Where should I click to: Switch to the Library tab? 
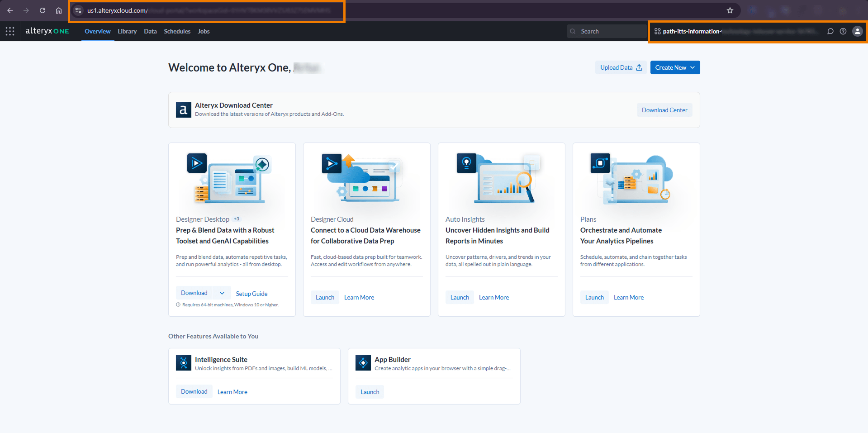pos(127,31)
